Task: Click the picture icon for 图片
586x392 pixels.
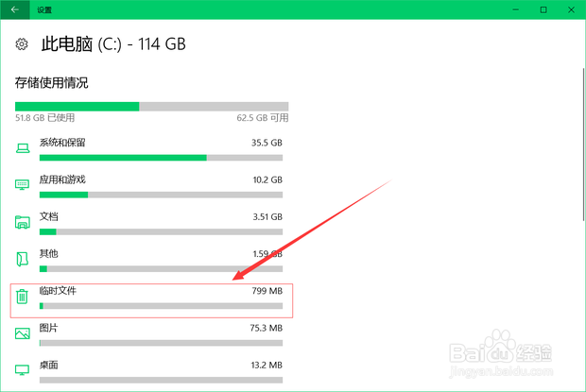Action: tap(23, 333)
